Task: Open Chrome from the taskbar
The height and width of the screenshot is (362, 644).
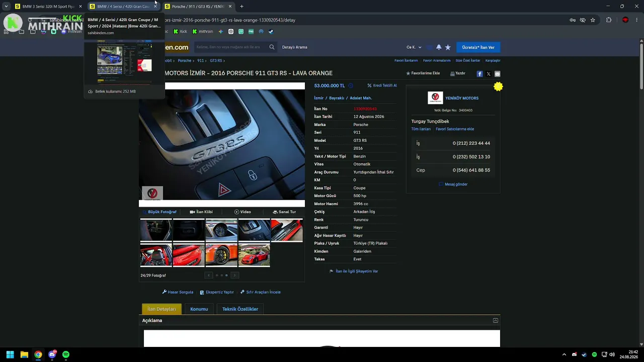Action: tap(38, 354)
